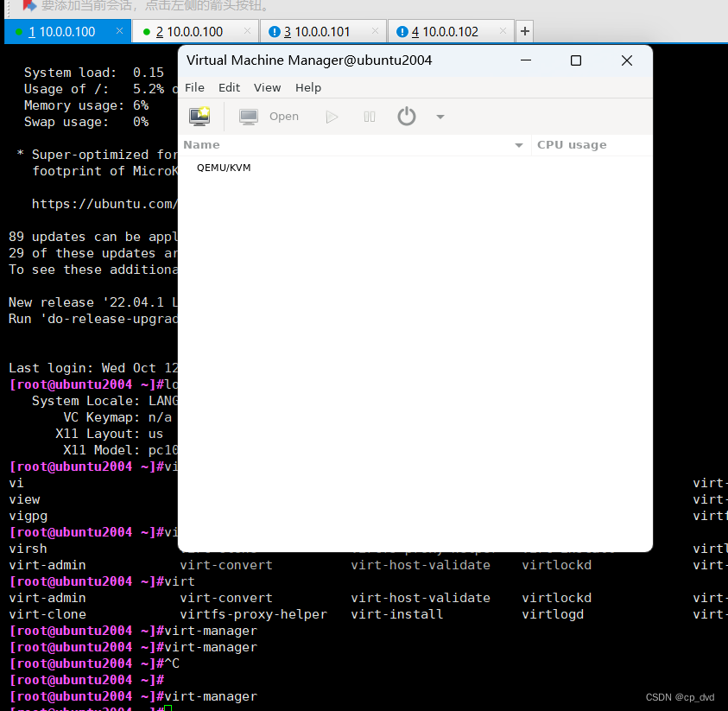This screenshot has height=711, width=728.
Task: Minimize the Virtual Machine Manager window
Action: coord(526,60)
